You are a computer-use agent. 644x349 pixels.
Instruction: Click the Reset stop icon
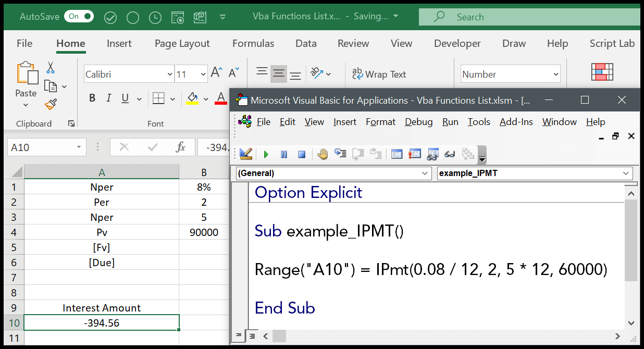pyautogui.click(x=301, y=154)
